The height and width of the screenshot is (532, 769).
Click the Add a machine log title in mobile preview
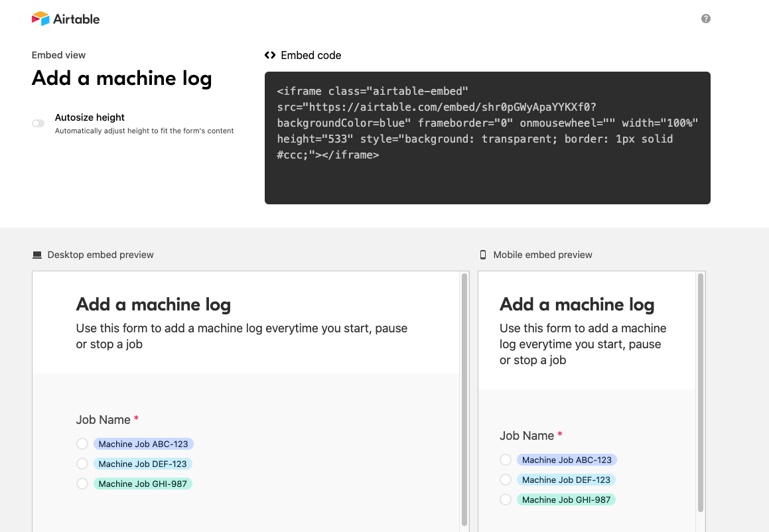coord(577,304)
